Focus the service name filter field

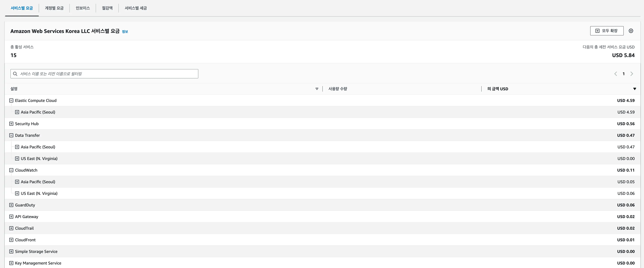point(107,74)
